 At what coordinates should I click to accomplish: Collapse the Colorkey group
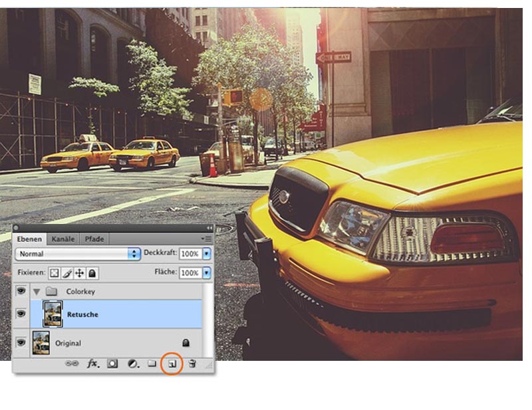tap(37, 291)
